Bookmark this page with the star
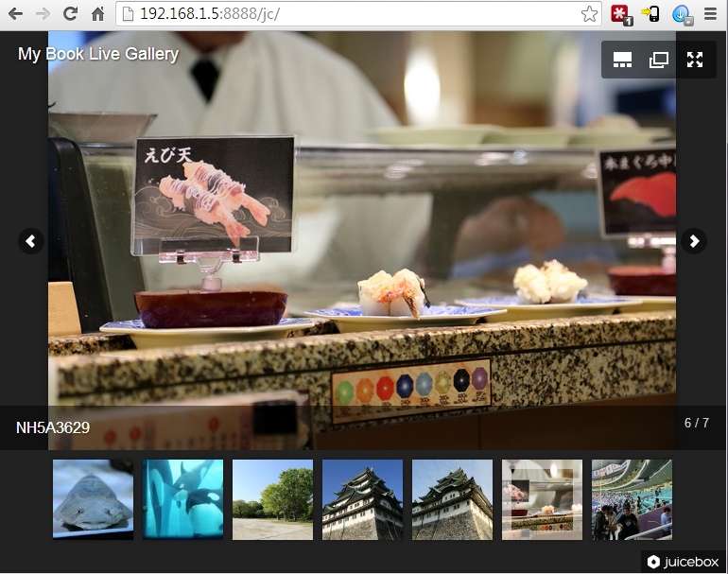 [589, 14]
